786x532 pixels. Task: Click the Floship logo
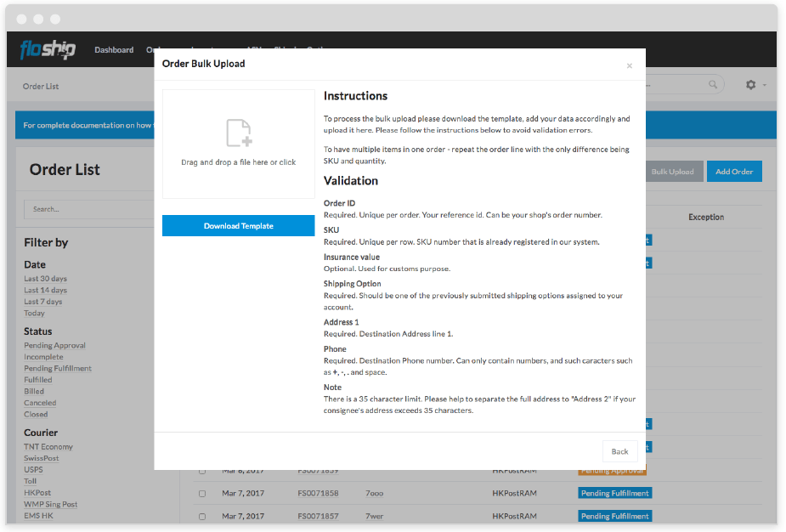(x=48, y=50)
